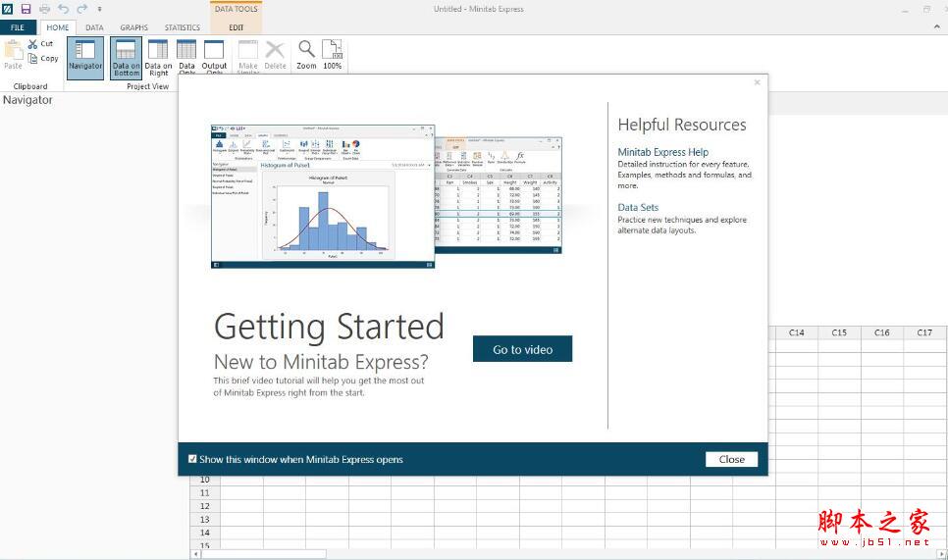Click the Go to video button

[522, 348]
